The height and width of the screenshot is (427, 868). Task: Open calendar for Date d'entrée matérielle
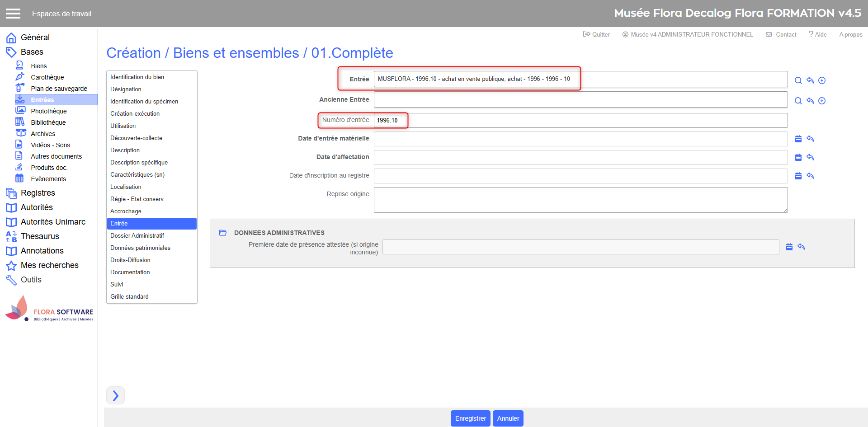[x=798, y=139]
